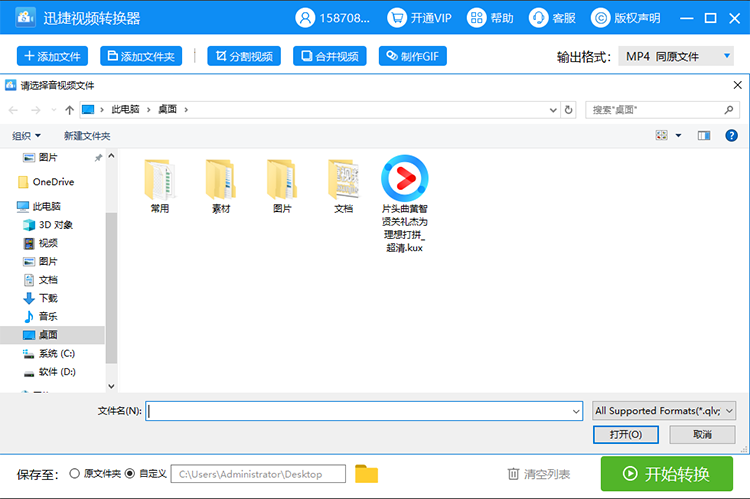Click the search magnifier icon
The image size is (750, 499).
pyautogui.click(x=728, y=110)
